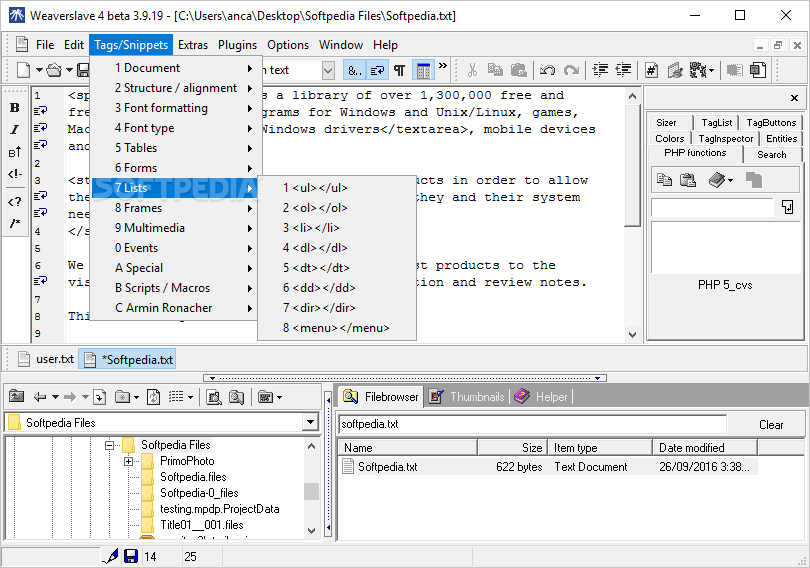This screenshot has height=568, width=810.
Task: Choose '1 <ul></ul>' from Lists submenu
Action: point(337,188)
